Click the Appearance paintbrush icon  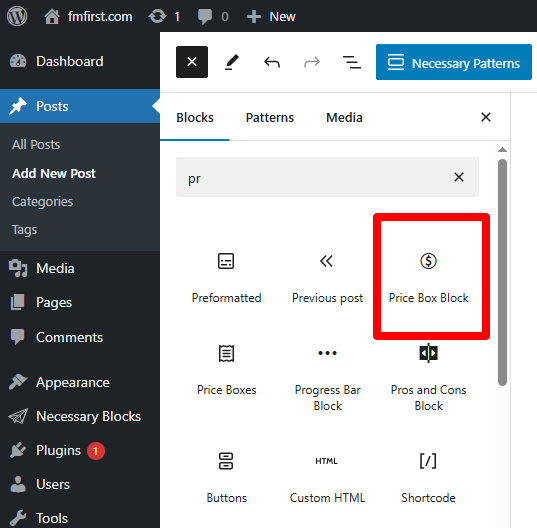pyautogui.click(x=18, y=382)
